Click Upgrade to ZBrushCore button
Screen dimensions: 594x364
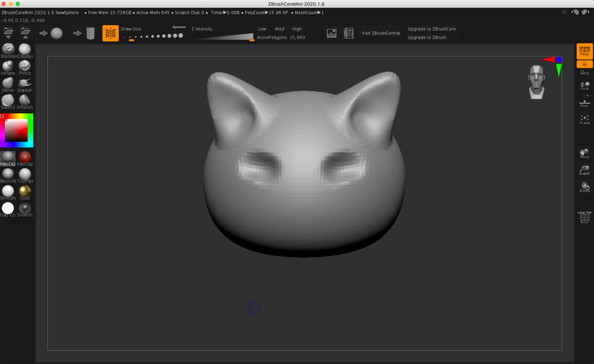click(x=432, y=29)
